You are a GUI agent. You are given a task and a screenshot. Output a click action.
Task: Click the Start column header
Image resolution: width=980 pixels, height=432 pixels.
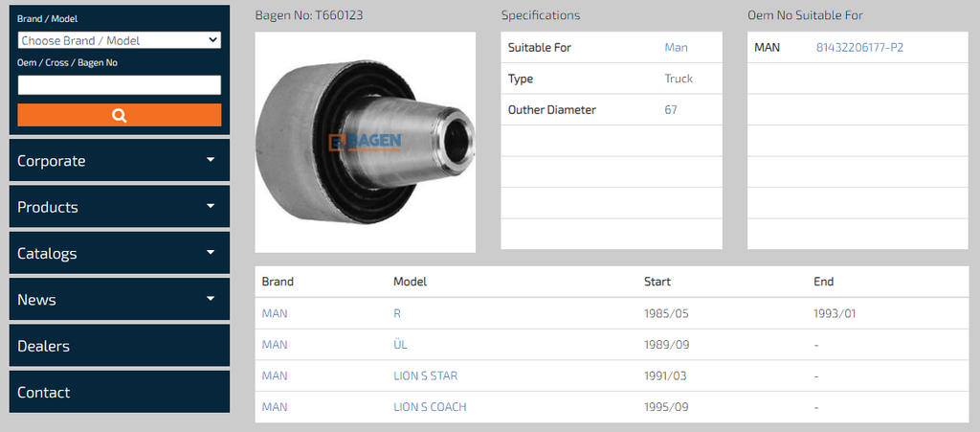click(x=657, y=282)
